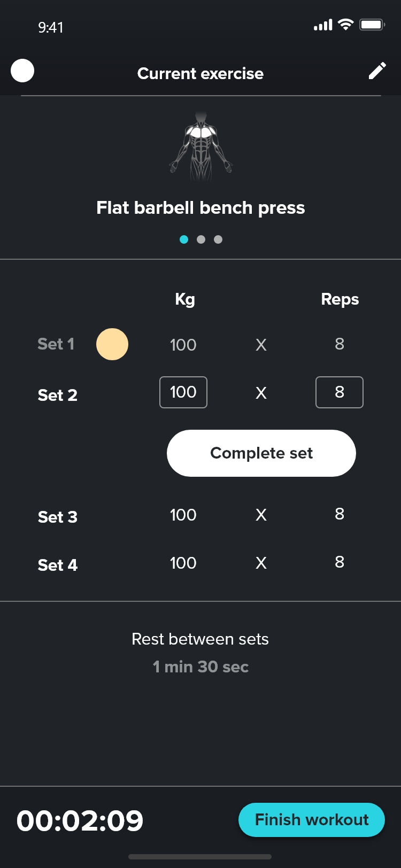Edit the Set 2 Reps input field

point(340,392)
